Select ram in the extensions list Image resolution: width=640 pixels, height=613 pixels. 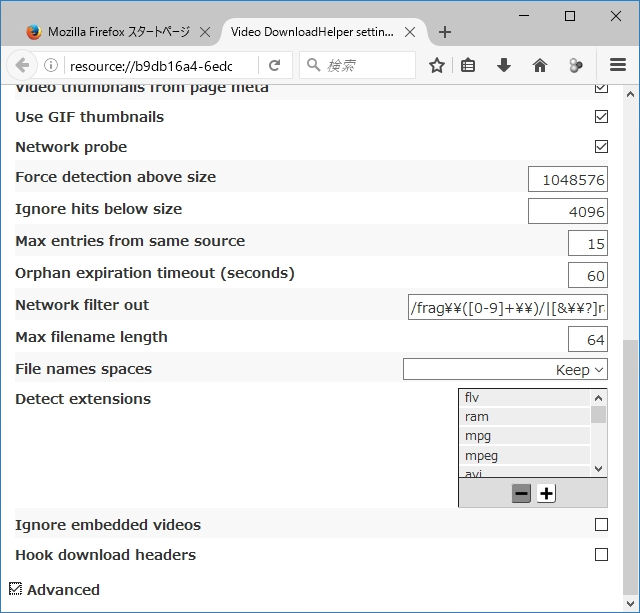pyautogui.click(x=524, y=417)
